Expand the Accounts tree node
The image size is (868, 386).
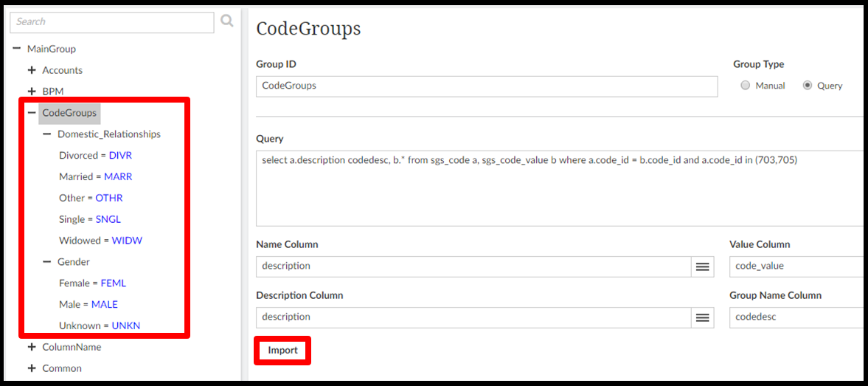tap(32, 70)
